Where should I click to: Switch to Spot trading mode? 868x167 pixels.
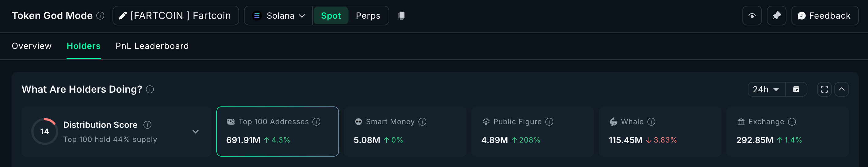[330, 16]
